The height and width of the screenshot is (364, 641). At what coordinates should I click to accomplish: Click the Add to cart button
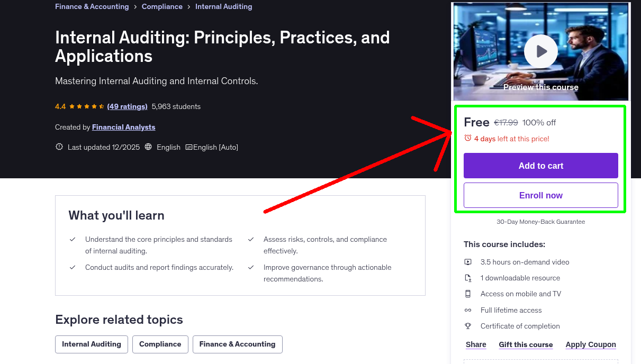540,165
